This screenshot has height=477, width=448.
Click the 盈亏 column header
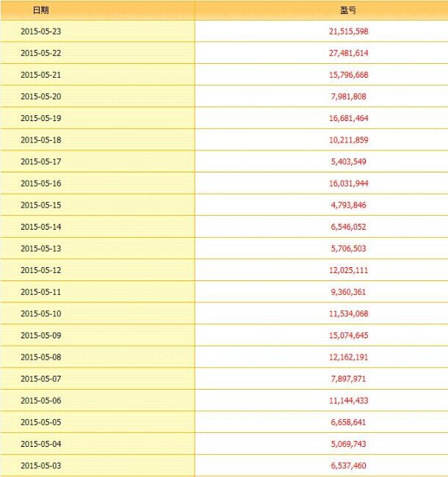click(348, 10)
